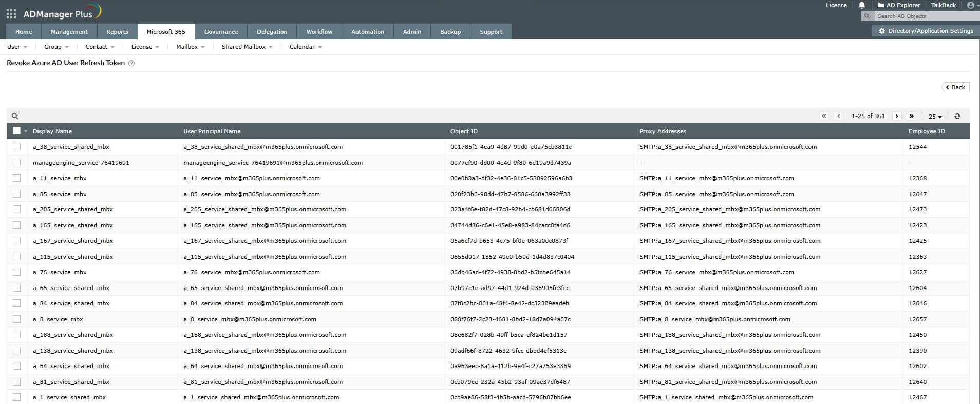Sort by Display Name column header
Image resolution: width=980 pixels, height=404 pixels.
tap(52, 131)
